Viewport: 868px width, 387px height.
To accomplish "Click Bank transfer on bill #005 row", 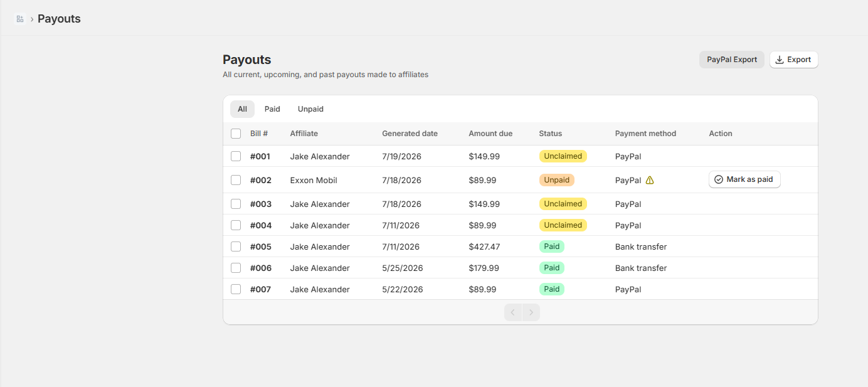I will pyautogui.click(x=641, y=247).
